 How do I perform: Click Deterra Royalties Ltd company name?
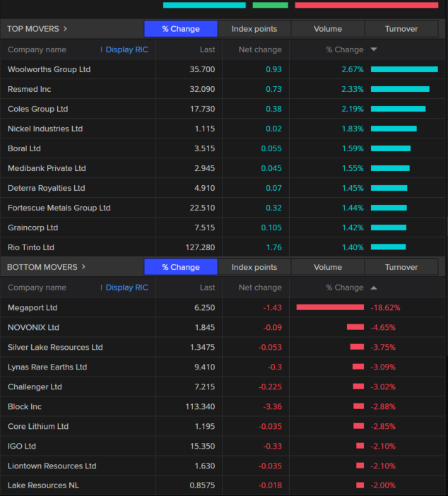47,188
